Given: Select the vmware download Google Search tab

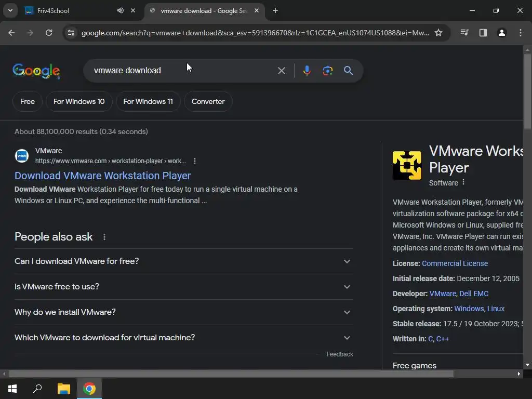Looking at the screenshot, I should [x=204, y=11].
